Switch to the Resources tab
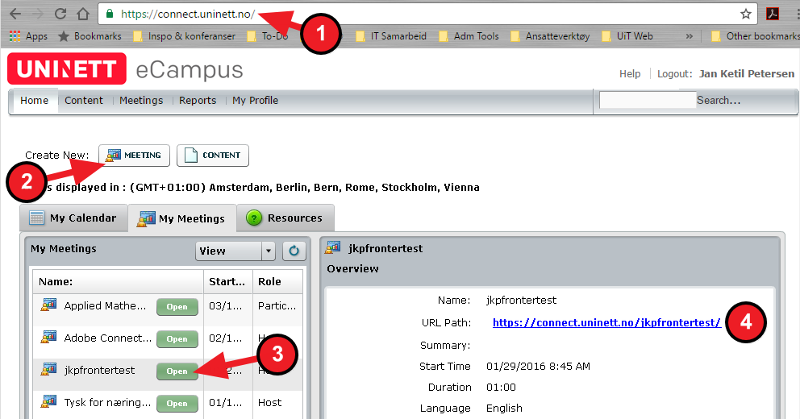Viewport: 800px width, 419px height. [x=284, y=218]
